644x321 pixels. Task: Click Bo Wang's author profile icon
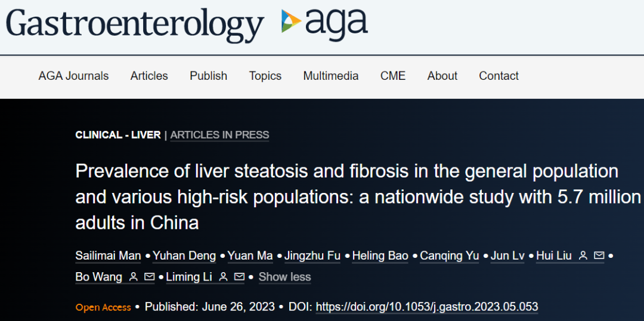[134, 278]
